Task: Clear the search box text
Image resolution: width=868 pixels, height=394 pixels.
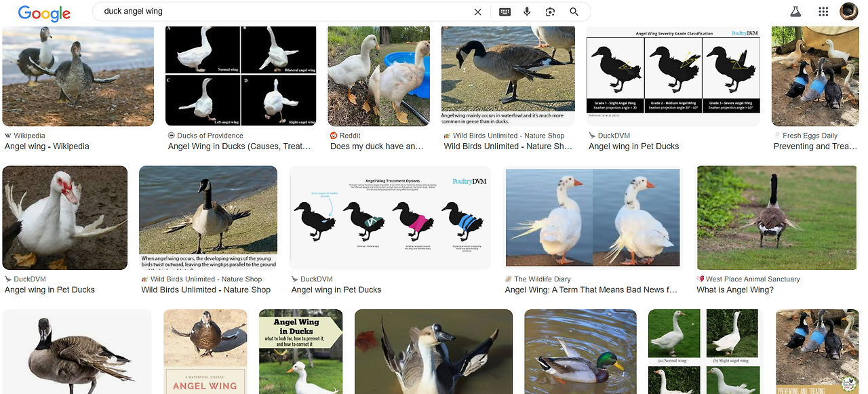Action: pyautogui.click(x=477, y=12)
